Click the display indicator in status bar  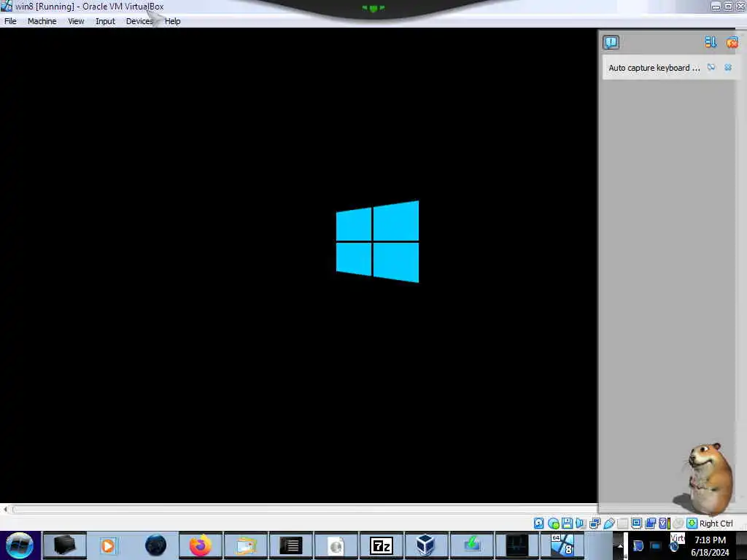click(636, 524)
